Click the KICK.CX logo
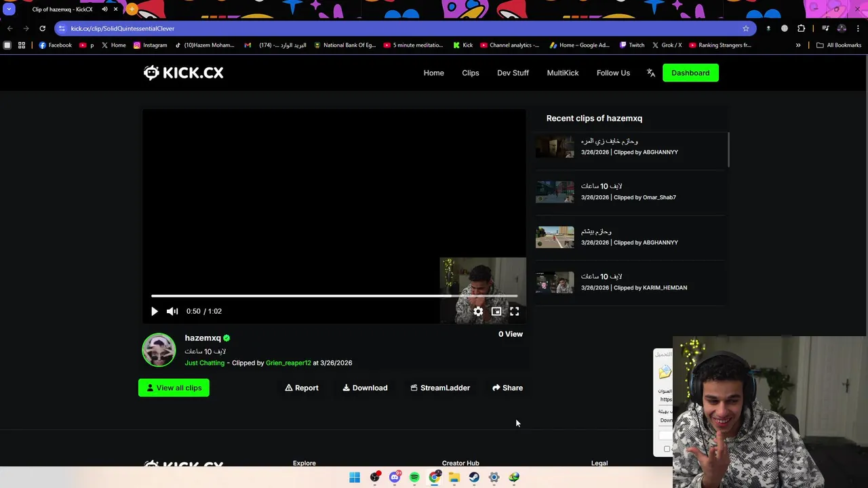The width and height of the screenshot is (868, 488). coord(183,73)
